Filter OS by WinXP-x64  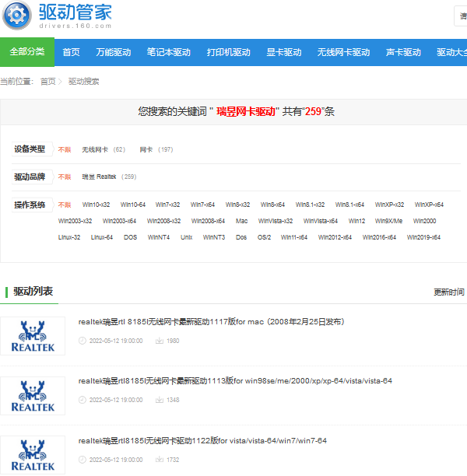[x=429, y=205]
